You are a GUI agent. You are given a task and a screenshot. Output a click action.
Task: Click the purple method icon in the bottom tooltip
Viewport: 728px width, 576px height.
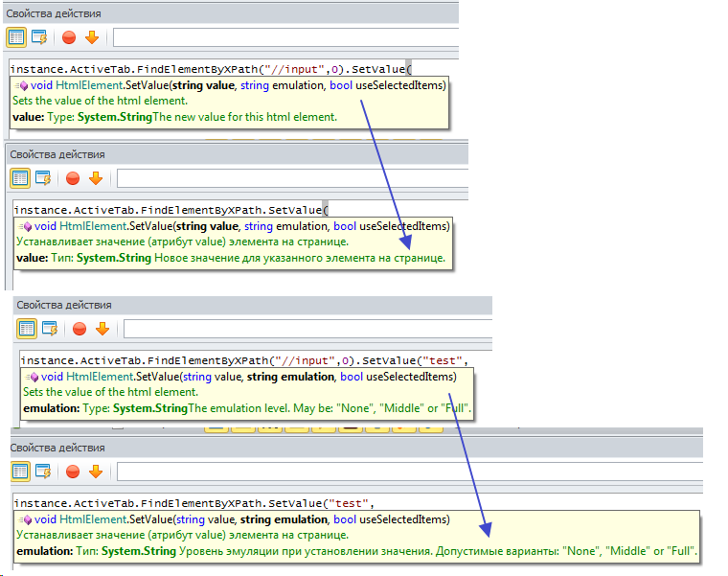pos(26,519)
